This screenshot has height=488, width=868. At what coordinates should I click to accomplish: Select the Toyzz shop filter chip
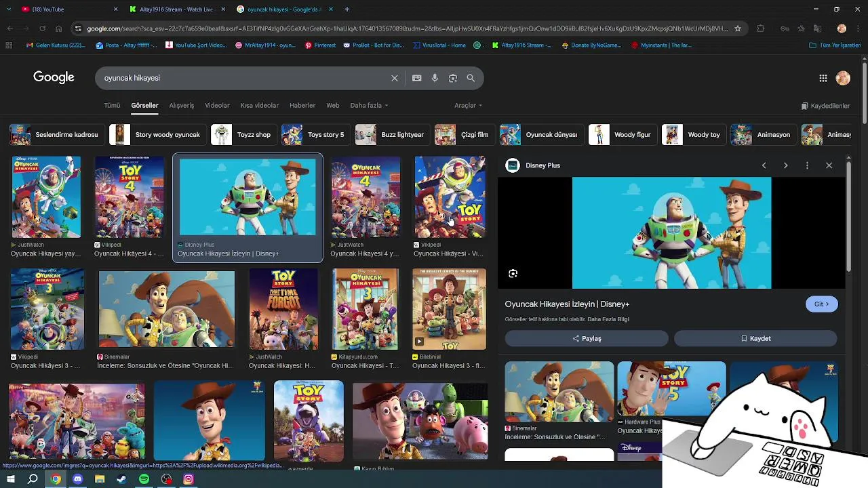[243, 135]
